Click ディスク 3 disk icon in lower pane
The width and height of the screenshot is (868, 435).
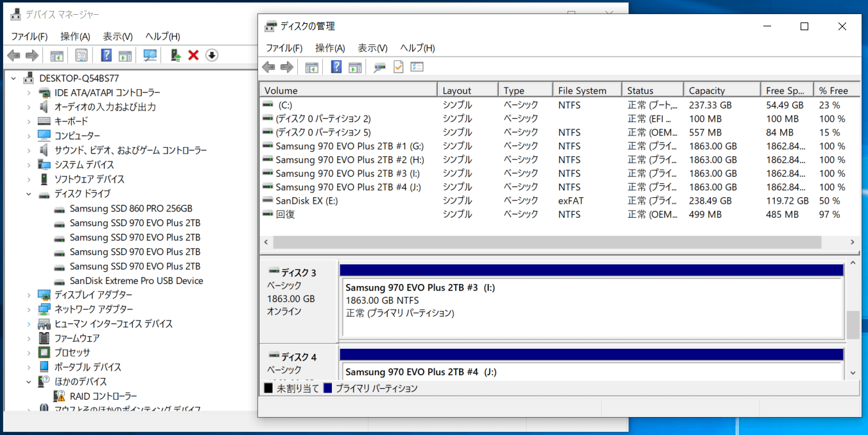tap(274, 272)
